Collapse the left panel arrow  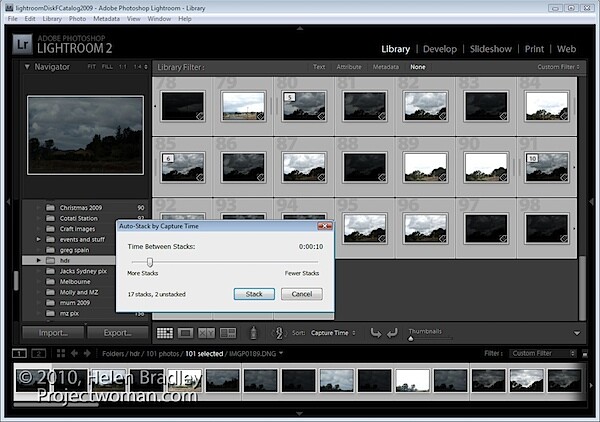click(x=8, y=202)
